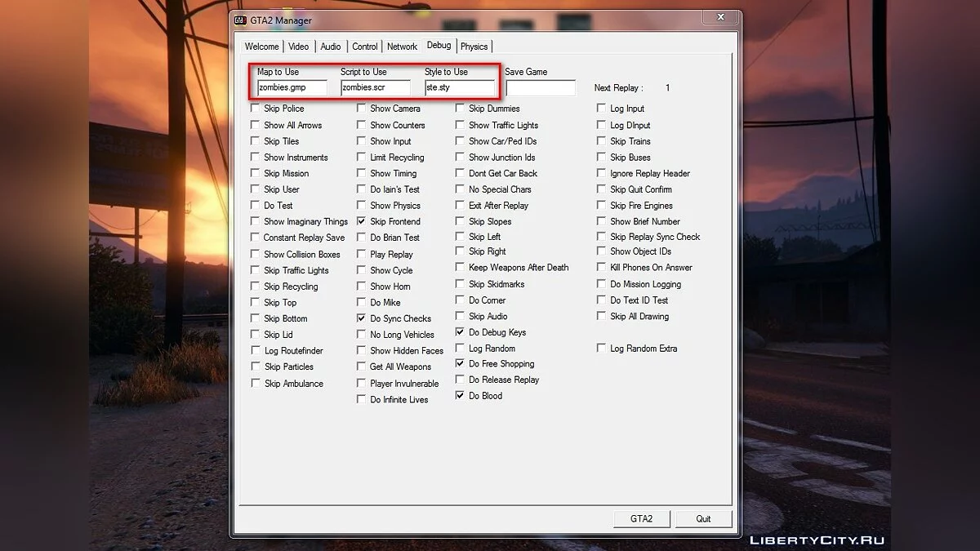Check the Log Random Extra box
980x551 pixels.
click(602, 349)
